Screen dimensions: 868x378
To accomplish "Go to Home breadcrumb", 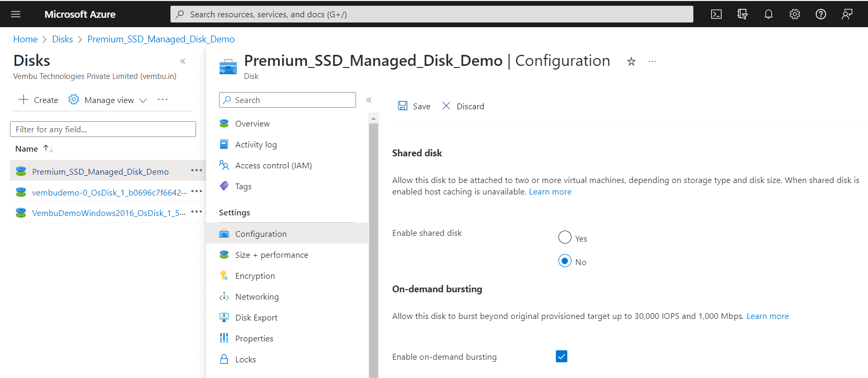I will [x=25, y=39].
